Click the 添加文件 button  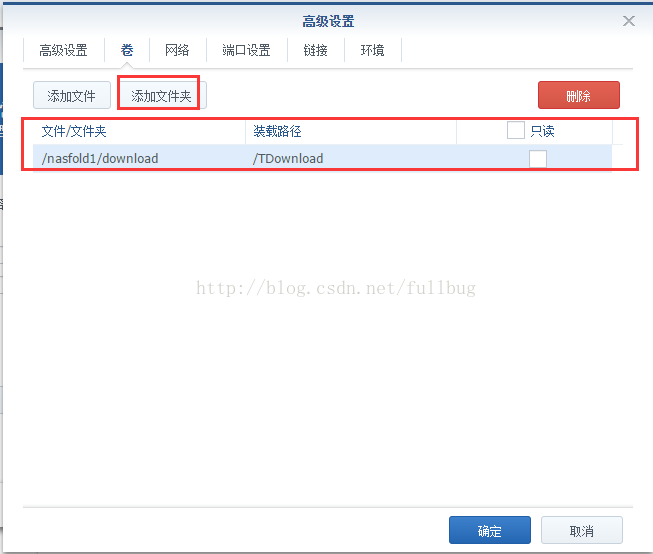[72, 95]
